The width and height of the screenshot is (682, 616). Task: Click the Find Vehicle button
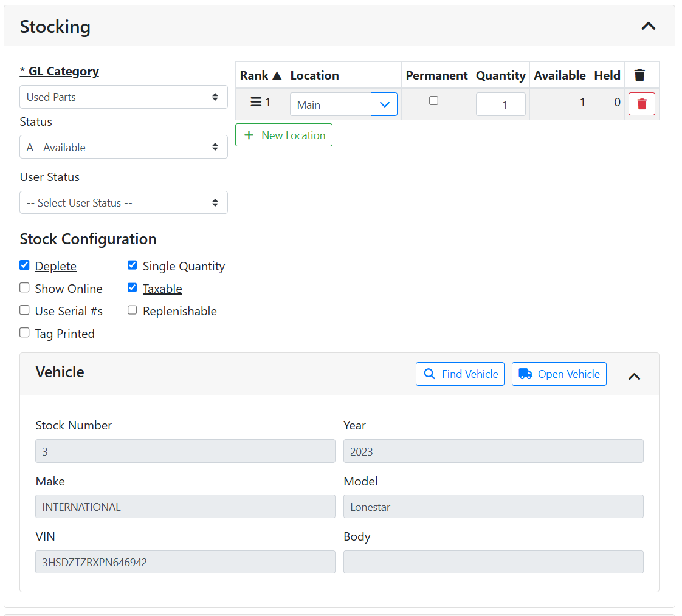(x=460, y=374)
